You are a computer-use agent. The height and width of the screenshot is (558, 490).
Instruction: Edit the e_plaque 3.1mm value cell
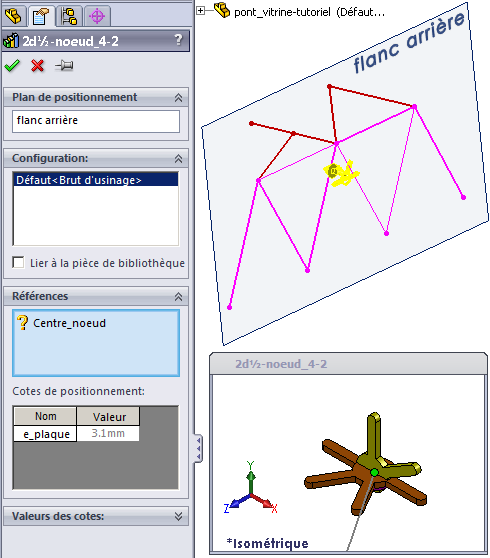pyautogui.click(x=108, y=433)
